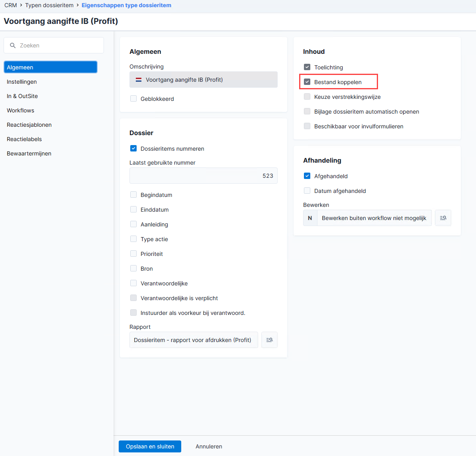Click Opslaan en sluiten button
This screenshot has width=476, height=456.
click(x=150, y=446)
